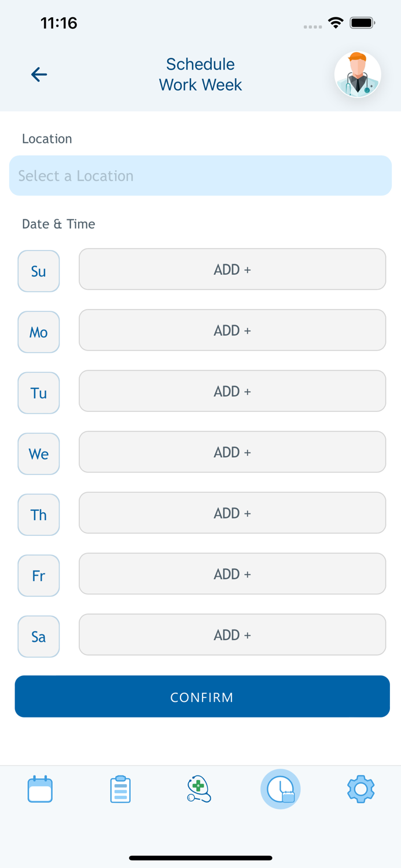Add a time slot for Saturday
Image resolution: width=401 pixels, height=868 pixels.
pos(232,635)
